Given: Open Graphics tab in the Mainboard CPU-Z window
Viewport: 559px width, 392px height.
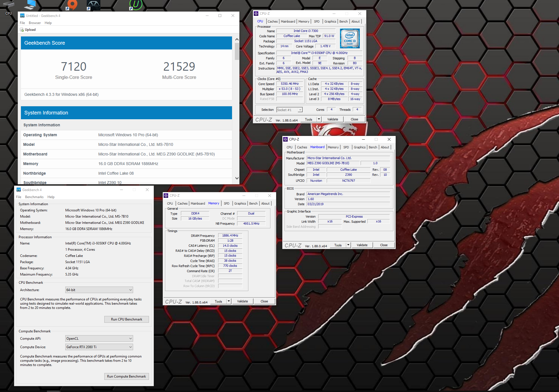Looking at the screenshot, I should pos(359,147).
